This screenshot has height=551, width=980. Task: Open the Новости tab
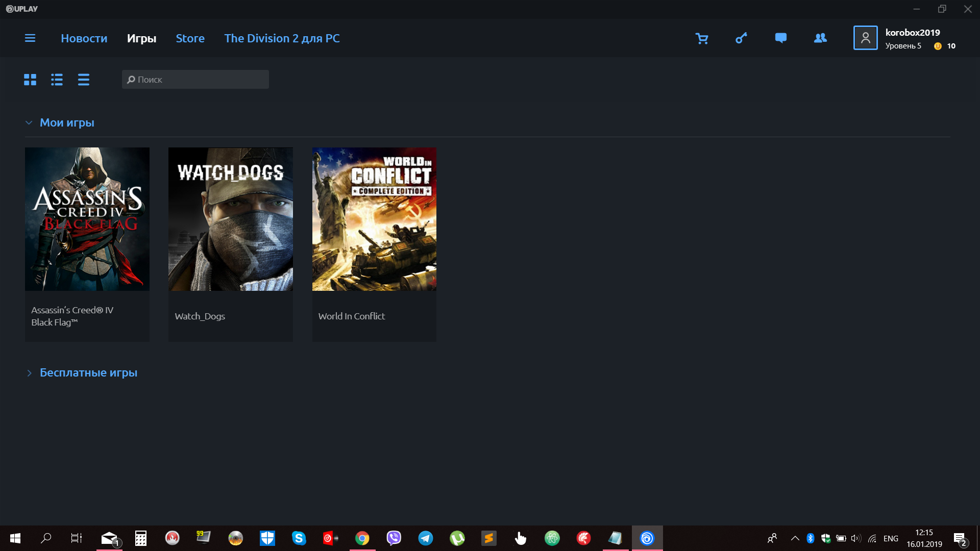coord(84,38)
